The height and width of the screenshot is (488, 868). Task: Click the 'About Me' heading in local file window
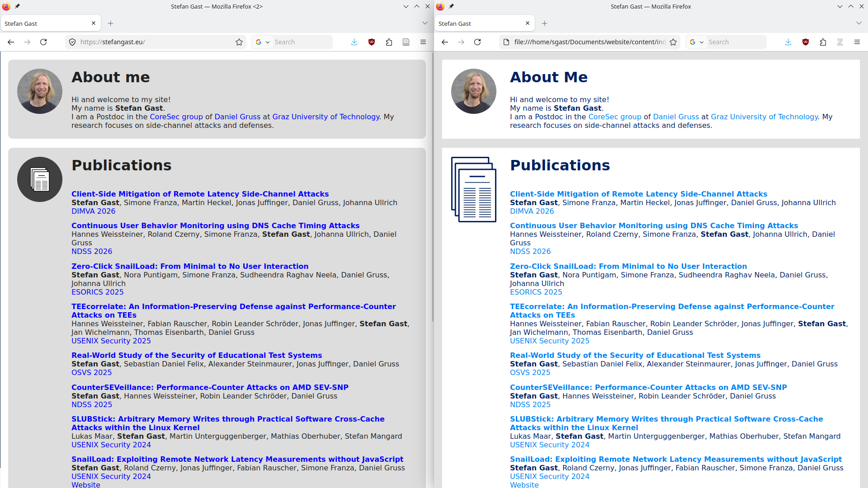(x=549, y=77)
